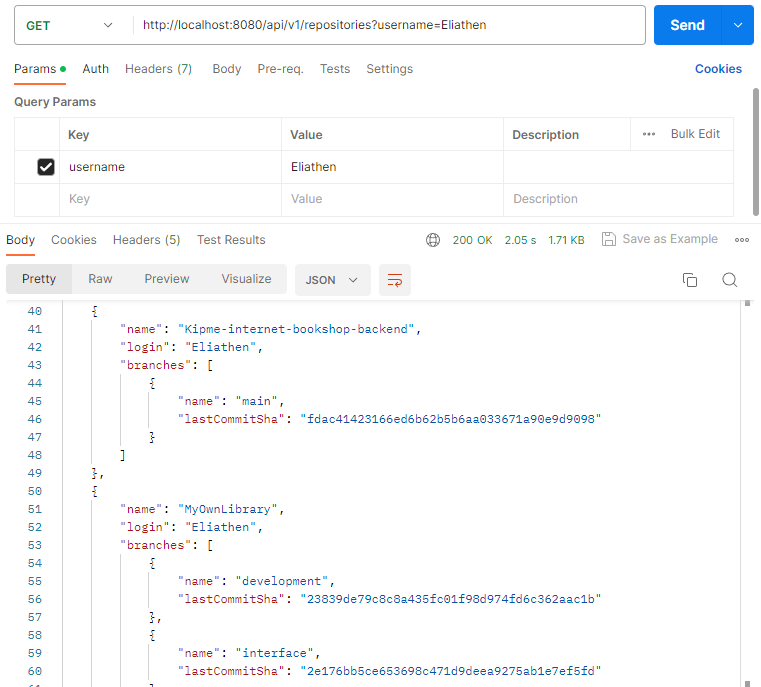761x687 pixels.
Task: Open the response Headers (5) tab
Action: (147, 240)
